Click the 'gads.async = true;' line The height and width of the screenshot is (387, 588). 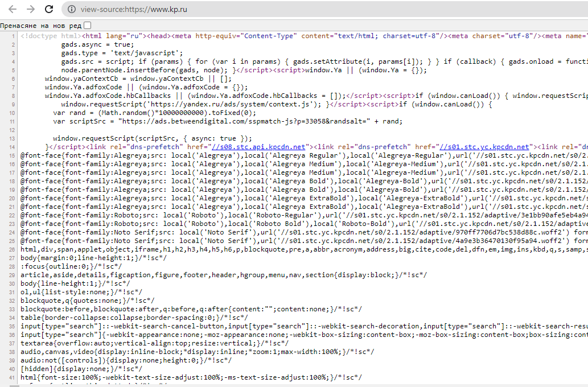(x=97, y=44)
